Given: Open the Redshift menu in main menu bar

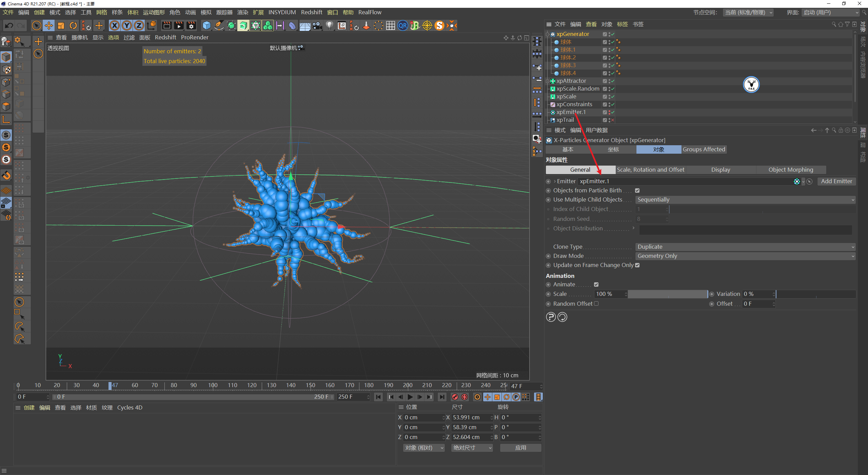Looking at the screenshot, I should pyautogui.click(x=312, y=13).
